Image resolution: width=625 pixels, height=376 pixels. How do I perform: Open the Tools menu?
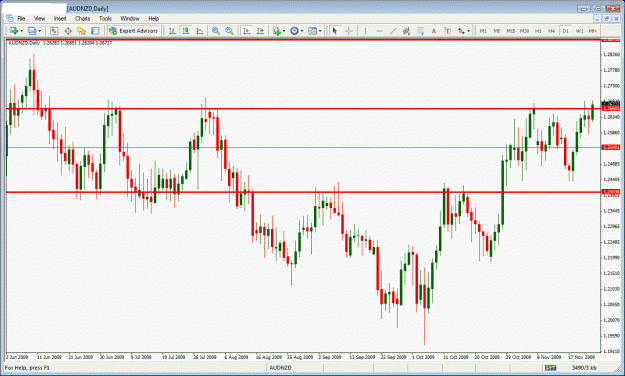[x=105, y=18]
